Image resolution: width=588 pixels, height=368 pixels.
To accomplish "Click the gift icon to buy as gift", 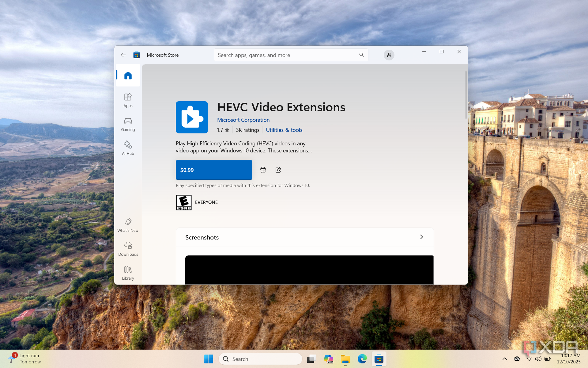I will pos(263,170).
